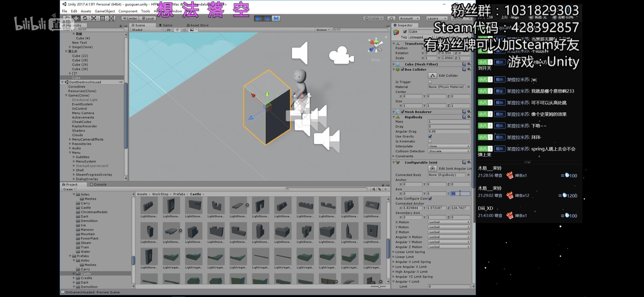Open the Layers dropdown button
Screen dimensions: 644x297
(436, 18)
